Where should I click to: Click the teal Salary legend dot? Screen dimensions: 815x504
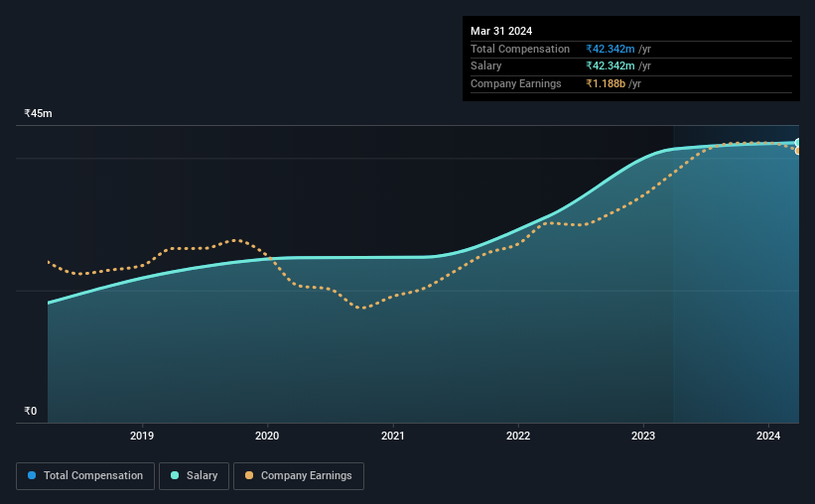tap(175, 475)
